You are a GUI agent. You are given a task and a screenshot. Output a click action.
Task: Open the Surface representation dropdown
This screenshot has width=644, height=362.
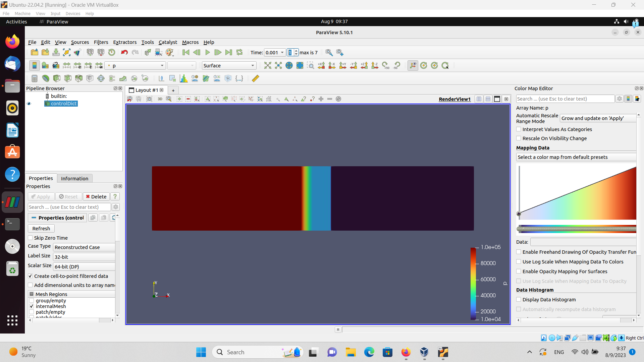[229, 66]
